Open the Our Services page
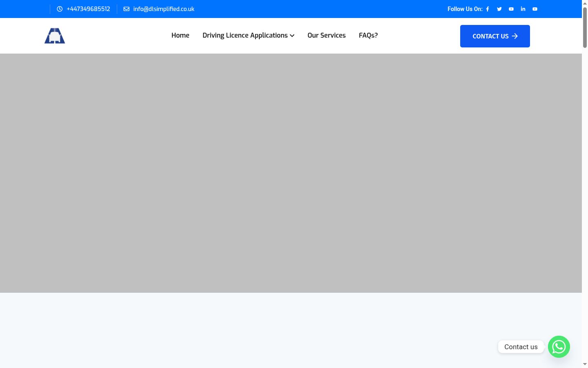 (327, 36)
